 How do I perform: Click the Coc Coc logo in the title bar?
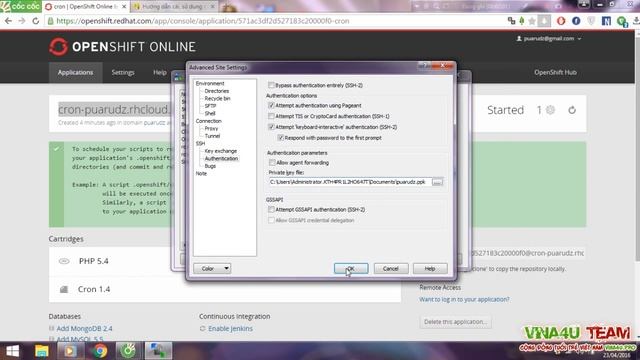[20, 7]
